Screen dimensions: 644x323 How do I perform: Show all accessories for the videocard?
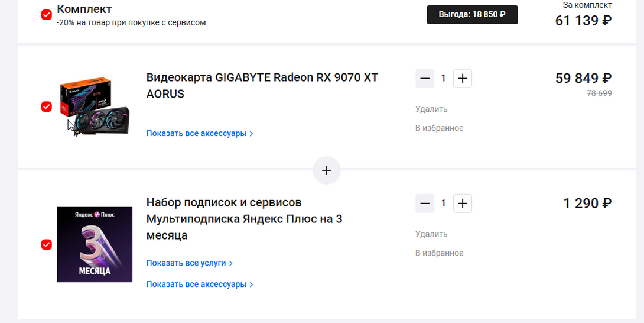click(x=200, y=133)
